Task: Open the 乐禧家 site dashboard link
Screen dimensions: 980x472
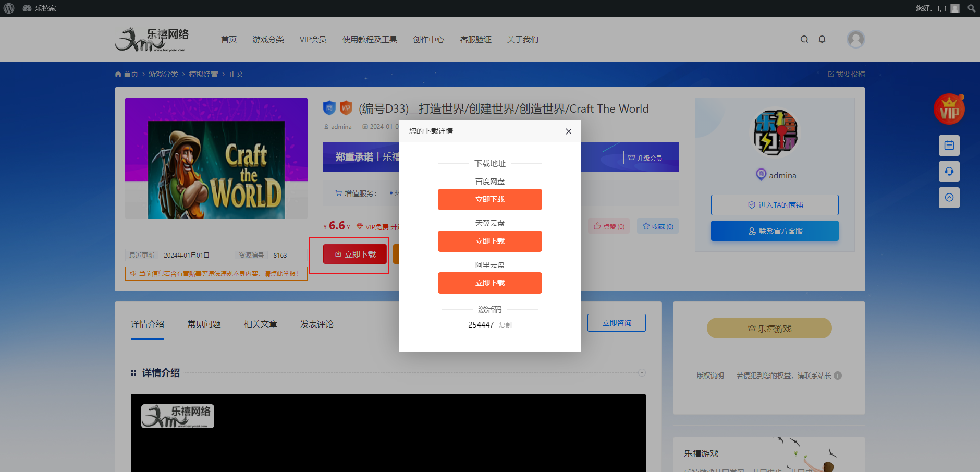Action: (x=39, y=8)
